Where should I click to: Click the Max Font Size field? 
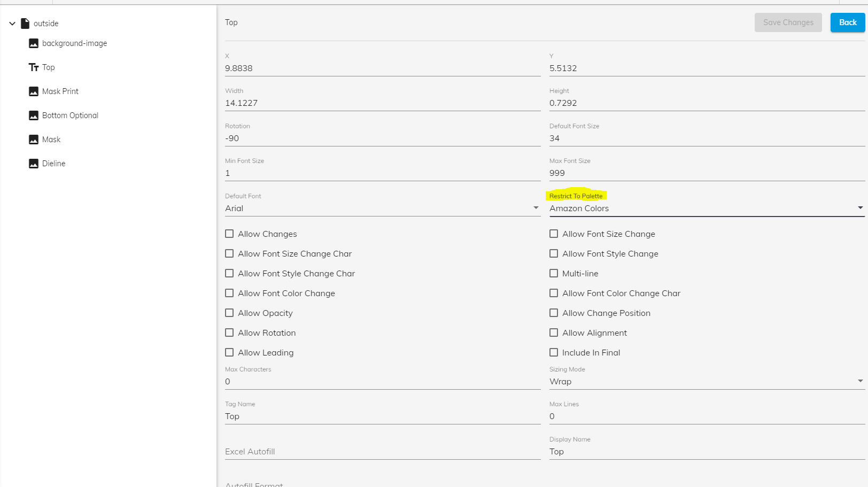coord(707,173)
